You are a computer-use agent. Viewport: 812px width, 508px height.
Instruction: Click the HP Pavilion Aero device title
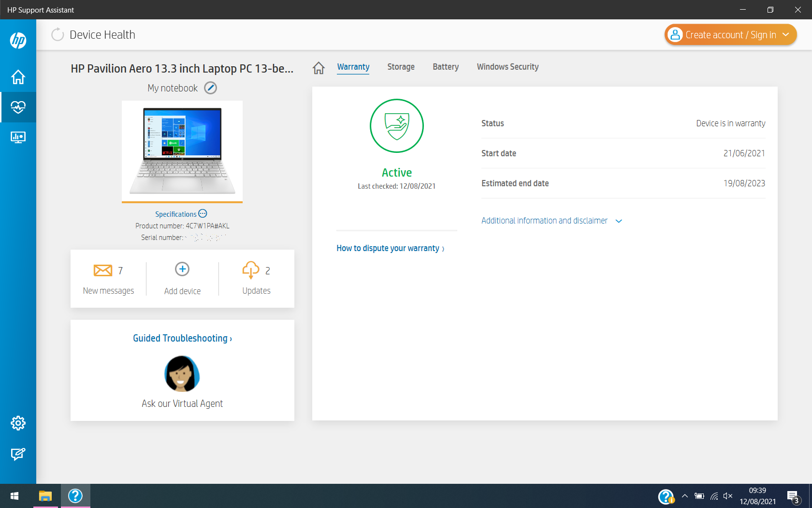click(182, 69)
